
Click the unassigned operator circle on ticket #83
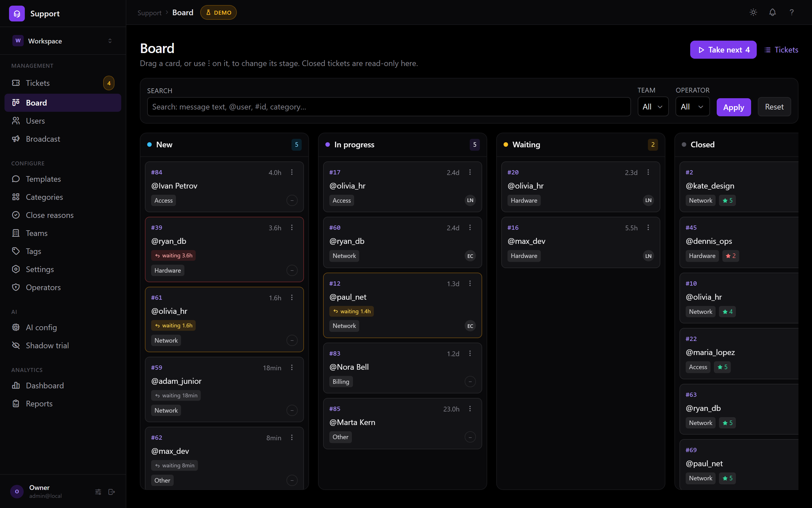pyautogui.click(x=470, y=382)
